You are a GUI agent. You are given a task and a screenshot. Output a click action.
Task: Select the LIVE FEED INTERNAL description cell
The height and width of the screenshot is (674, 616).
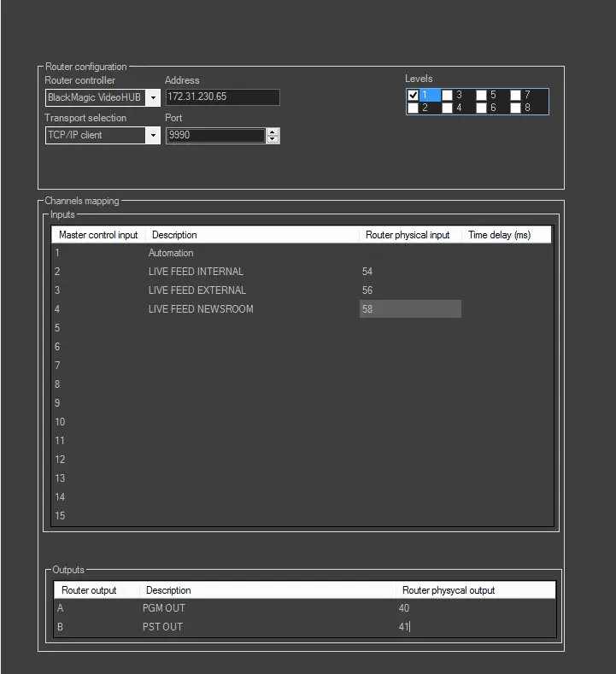[196, 272]
